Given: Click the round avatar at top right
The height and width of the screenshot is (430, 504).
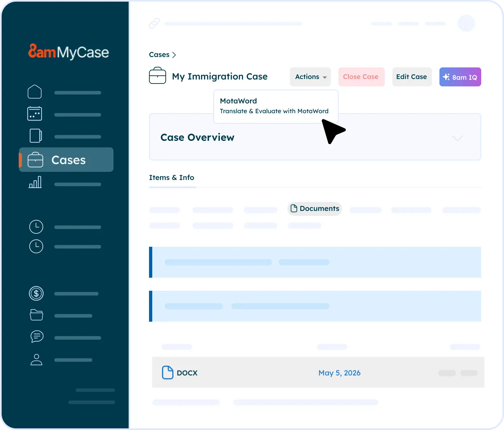Looking at the screenshot, I should 466,23.
